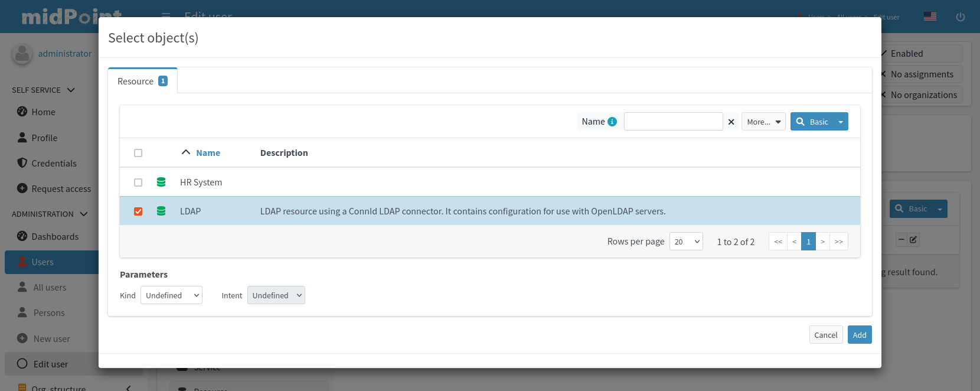This screenshot has height=391, width=980.
Task: Open the More... search filter dropdown
Action: tap(763, 122)
